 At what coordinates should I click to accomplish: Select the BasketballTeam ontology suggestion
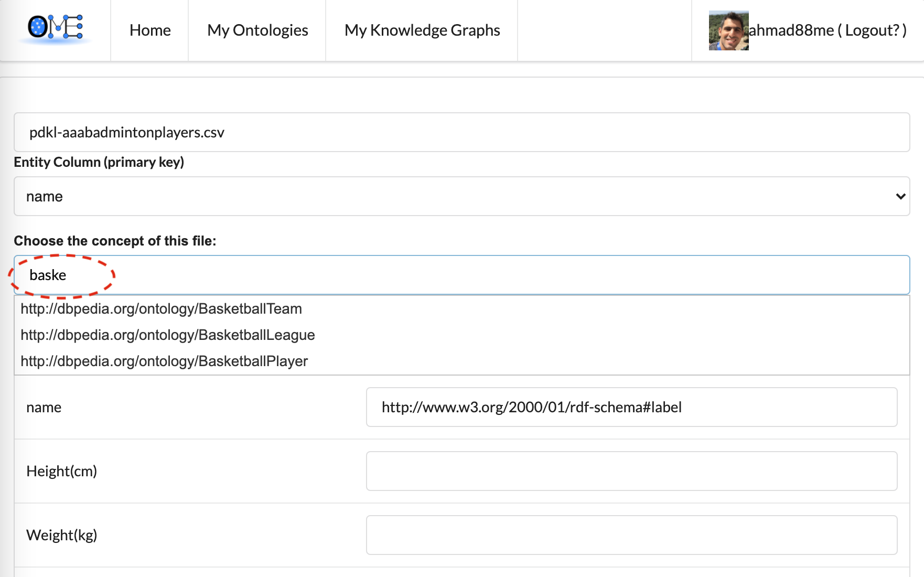click(161, 309)
